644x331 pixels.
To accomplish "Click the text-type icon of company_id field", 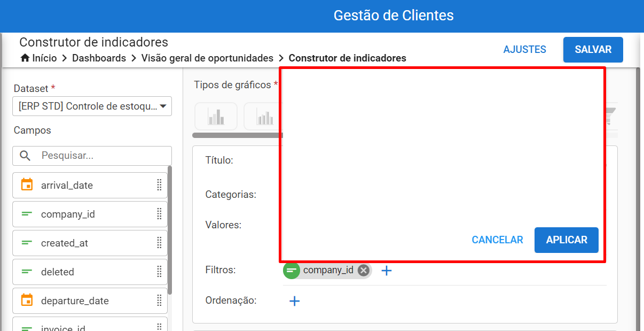I will pos(27,214).
